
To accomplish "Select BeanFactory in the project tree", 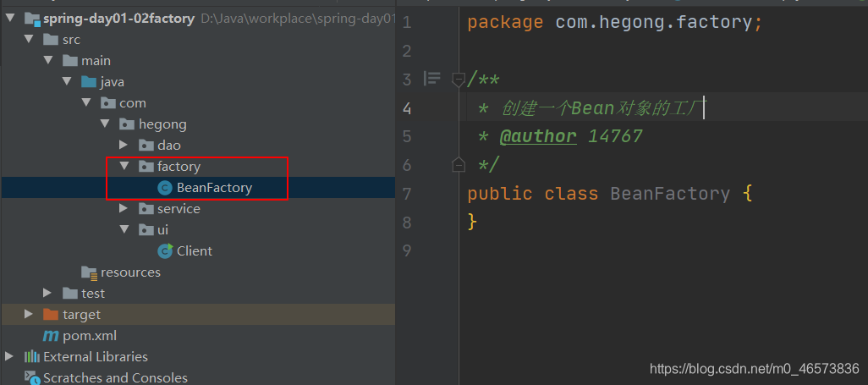I will (214, 188).
